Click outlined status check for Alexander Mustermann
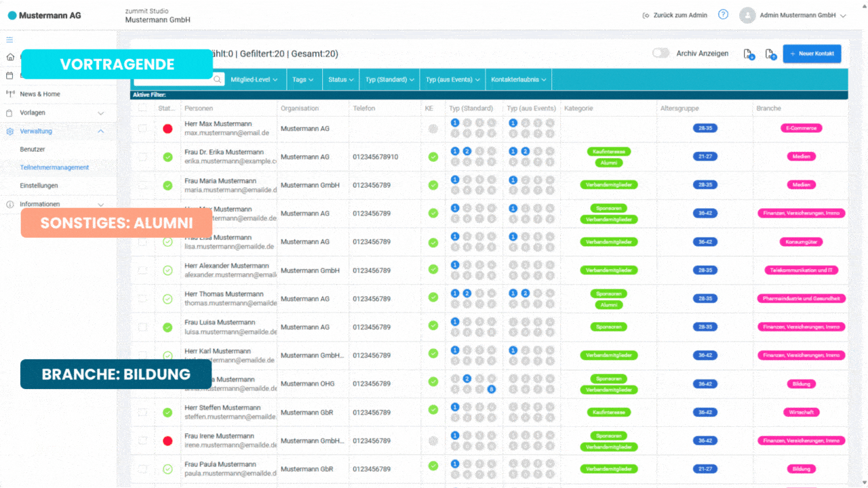This screenshot has width=868, height=488. coord(167,270)
